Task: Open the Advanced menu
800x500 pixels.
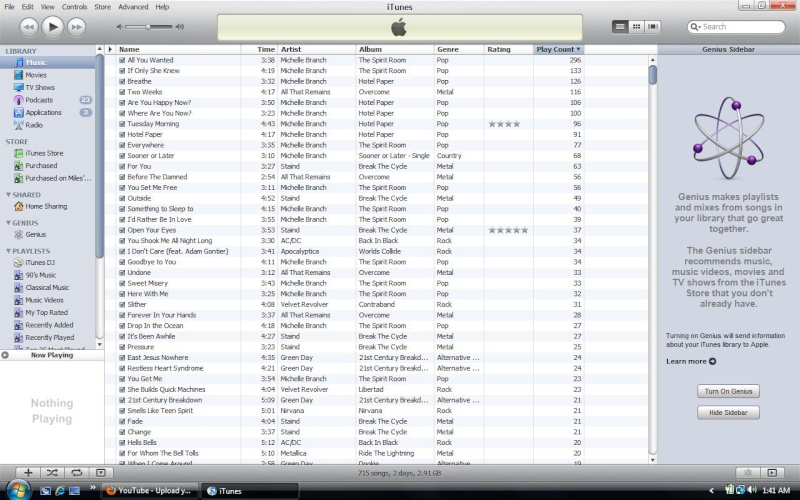Action: coord(133,7)
